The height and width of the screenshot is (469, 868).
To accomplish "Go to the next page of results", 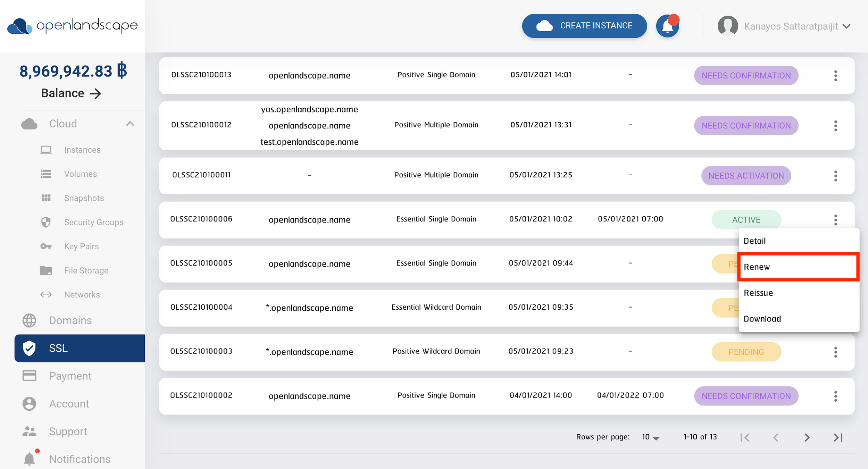I will [806, 437].
